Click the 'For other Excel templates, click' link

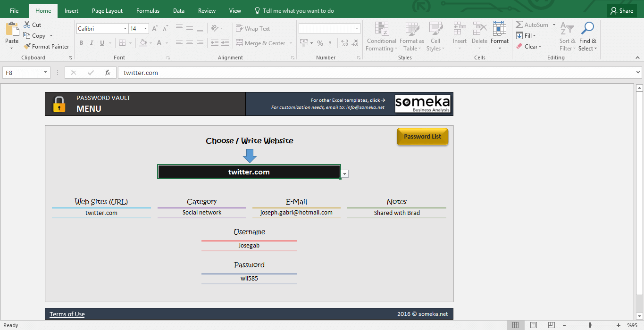pos(348,100)
